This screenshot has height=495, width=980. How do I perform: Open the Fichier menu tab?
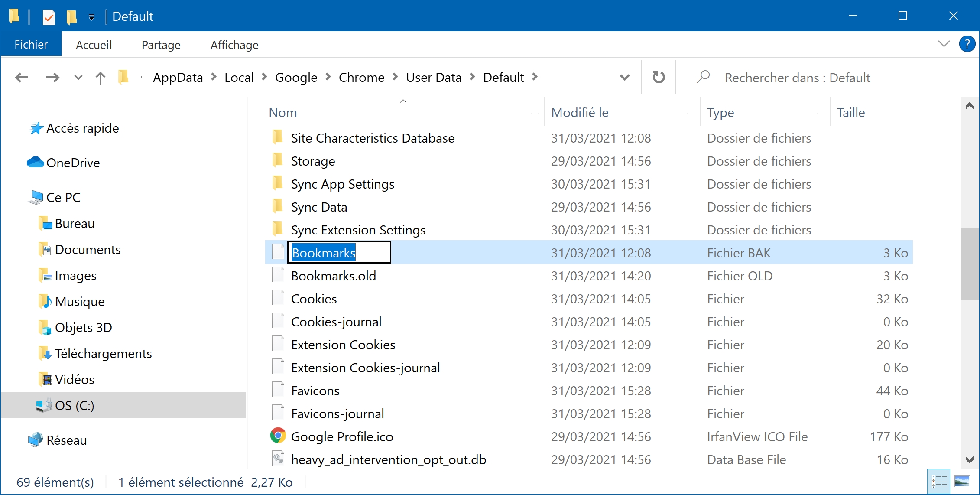[x=31, y=45]
